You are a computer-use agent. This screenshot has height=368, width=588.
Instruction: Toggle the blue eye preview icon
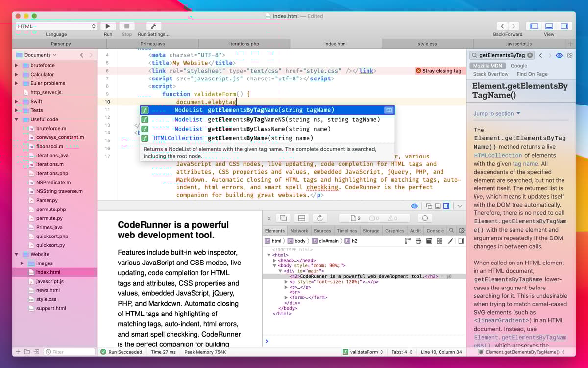(415, 206)
